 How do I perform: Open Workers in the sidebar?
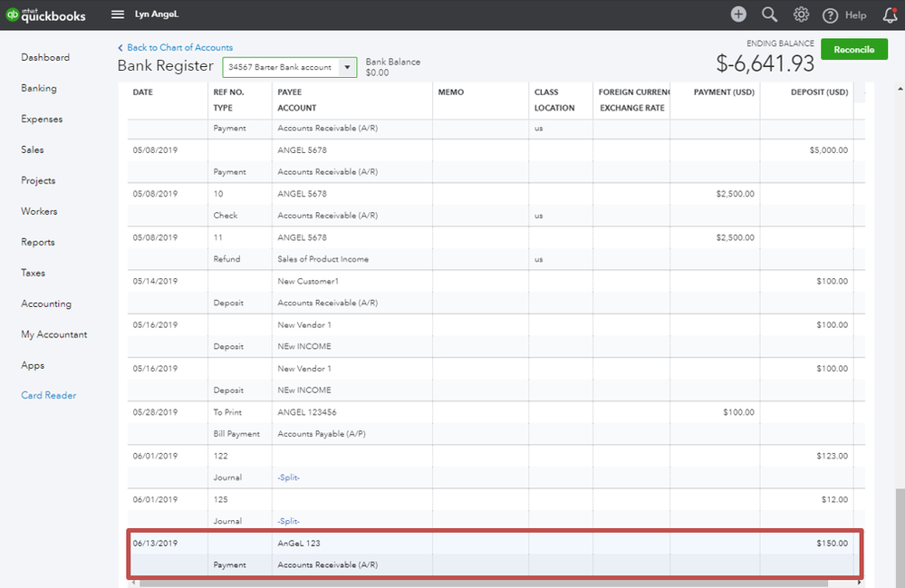[39, 211]
